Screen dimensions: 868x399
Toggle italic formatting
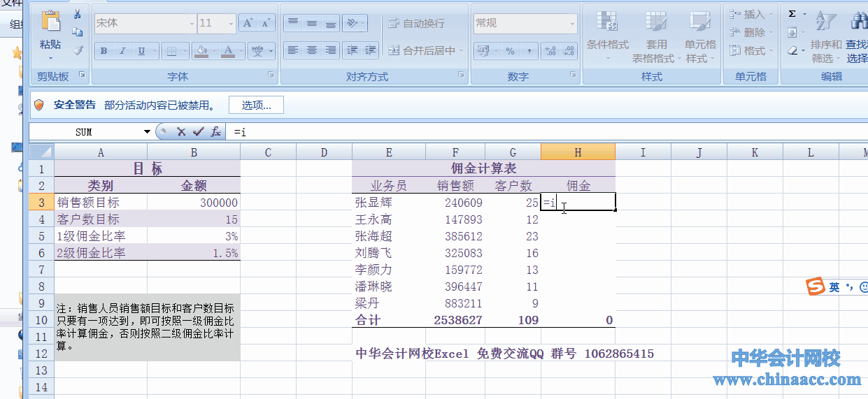[x=123, y=51]
